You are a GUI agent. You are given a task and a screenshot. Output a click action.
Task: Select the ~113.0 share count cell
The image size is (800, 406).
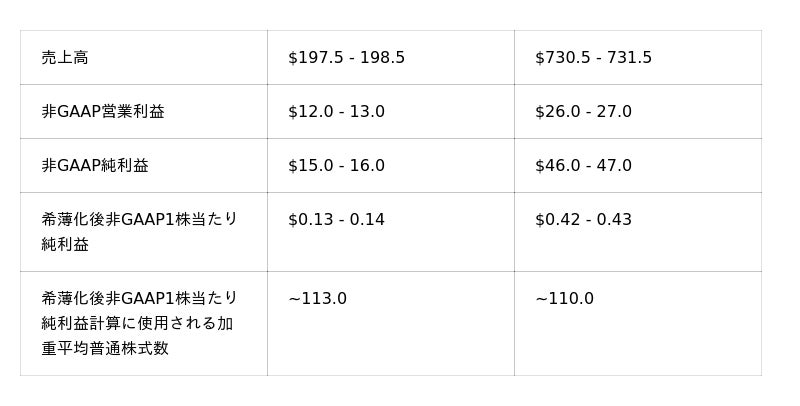[317, 299]
